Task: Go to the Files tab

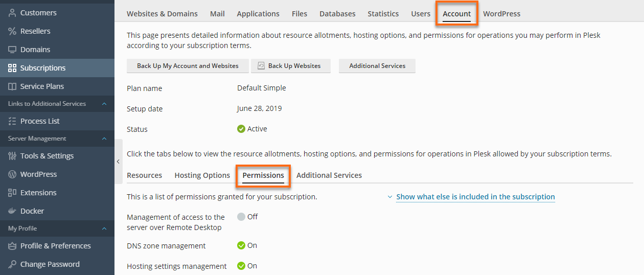Action: (x=300, y=14)
